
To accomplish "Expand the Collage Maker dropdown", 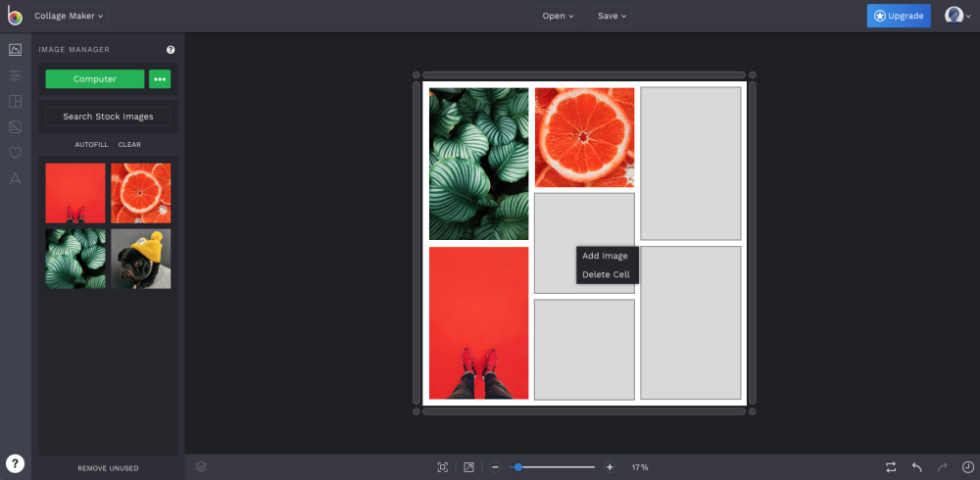I will 69,16.
